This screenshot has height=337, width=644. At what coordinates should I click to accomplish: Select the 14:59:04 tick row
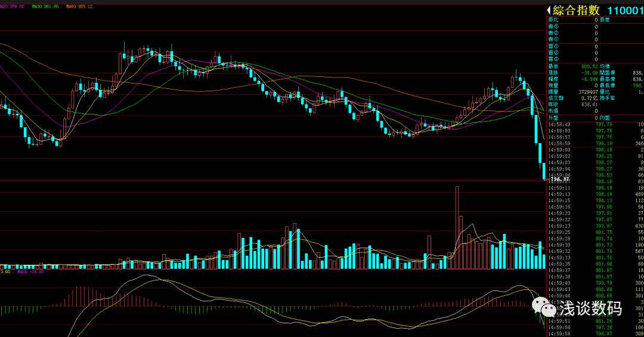(596, 169)
